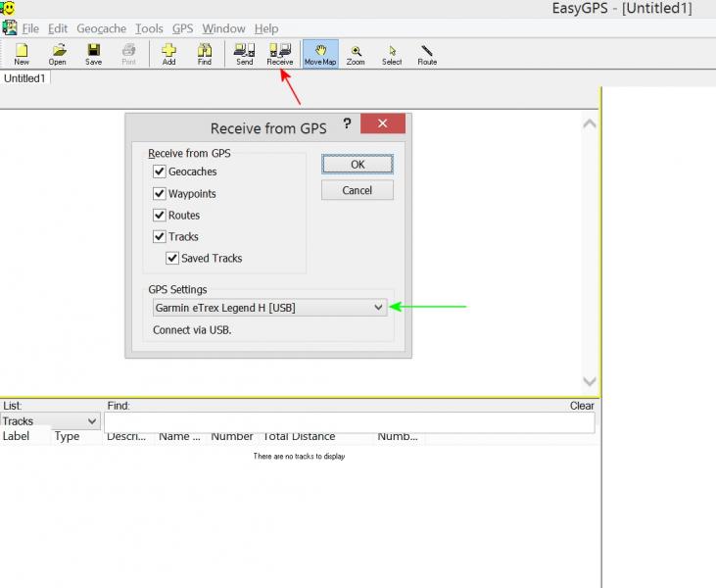
Task: Toggle the Tracks checkbox
Action: pos(159,236)
